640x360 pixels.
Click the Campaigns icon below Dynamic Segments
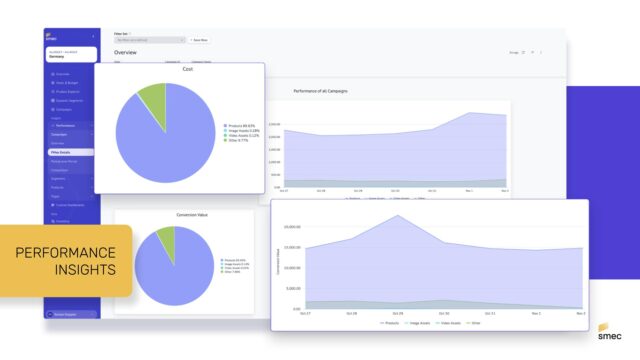(x=53, y=109)
